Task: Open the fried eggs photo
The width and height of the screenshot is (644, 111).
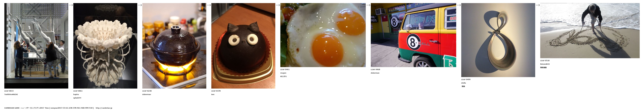Action: pos(323,35)
